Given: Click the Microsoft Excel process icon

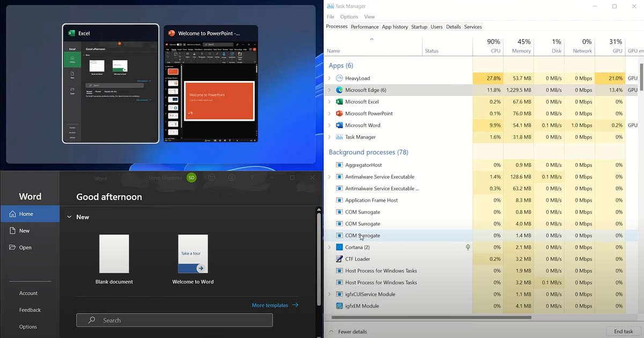Looking at the screenshot, I should pyautogui.click(x=339, y=101).
